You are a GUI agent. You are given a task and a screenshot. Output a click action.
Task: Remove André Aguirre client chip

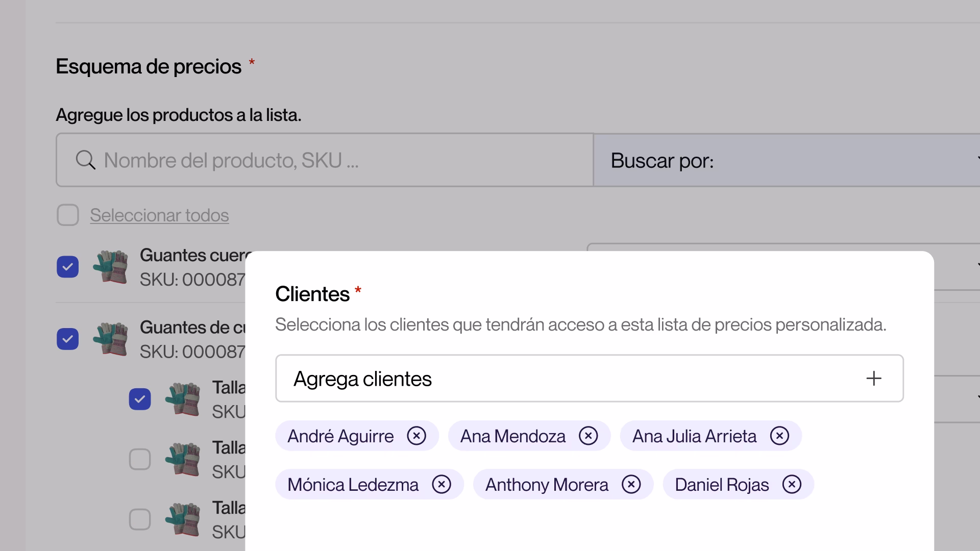416,436
